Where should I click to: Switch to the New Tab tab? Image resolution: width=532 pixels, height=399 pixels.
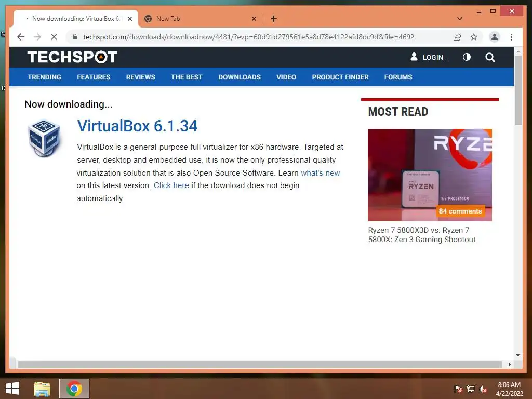click(x=200, y=19)
